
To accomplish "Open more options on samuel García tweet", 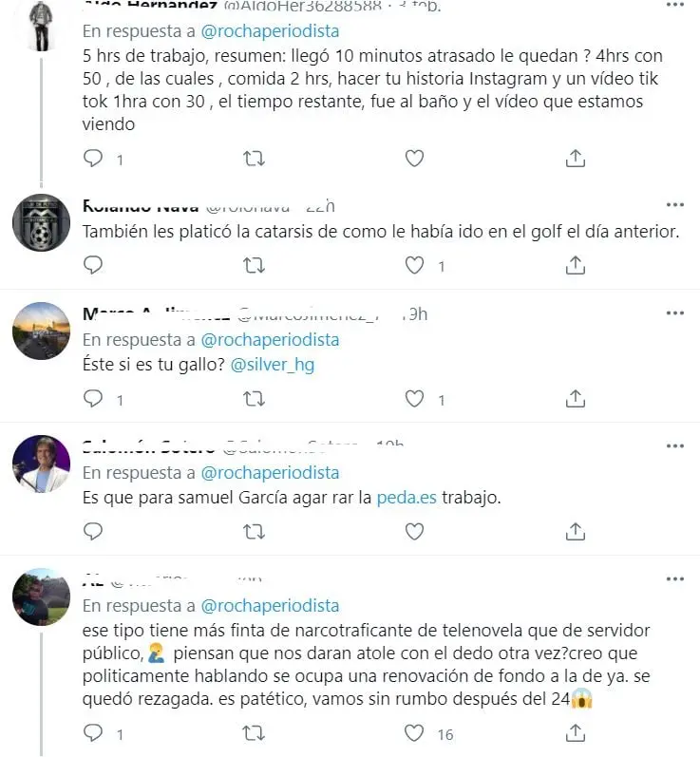I will click(675, 445).
